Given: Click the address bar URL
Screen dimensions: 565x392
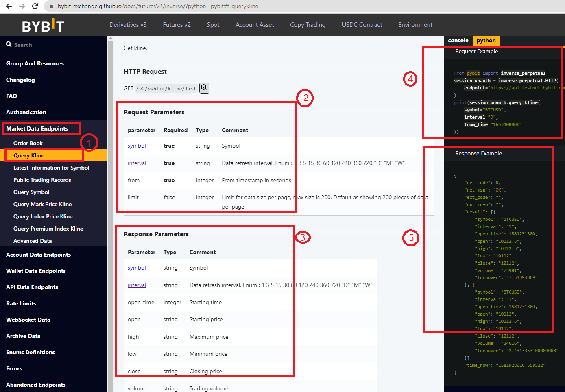Looking at the screenshot, I should point(158,6).
